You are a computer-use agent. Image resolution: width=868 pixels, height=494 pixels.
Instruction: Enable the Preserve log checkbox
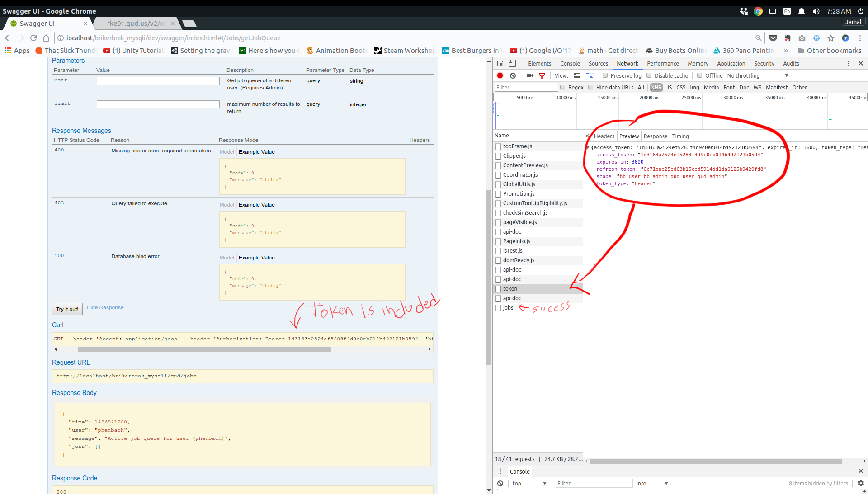click(x=606, y=75)
